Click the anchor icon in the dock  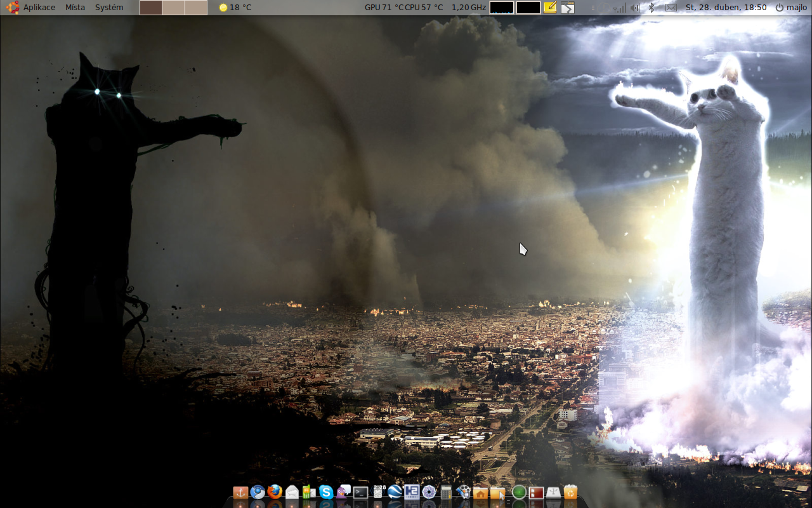coord(240,492)
